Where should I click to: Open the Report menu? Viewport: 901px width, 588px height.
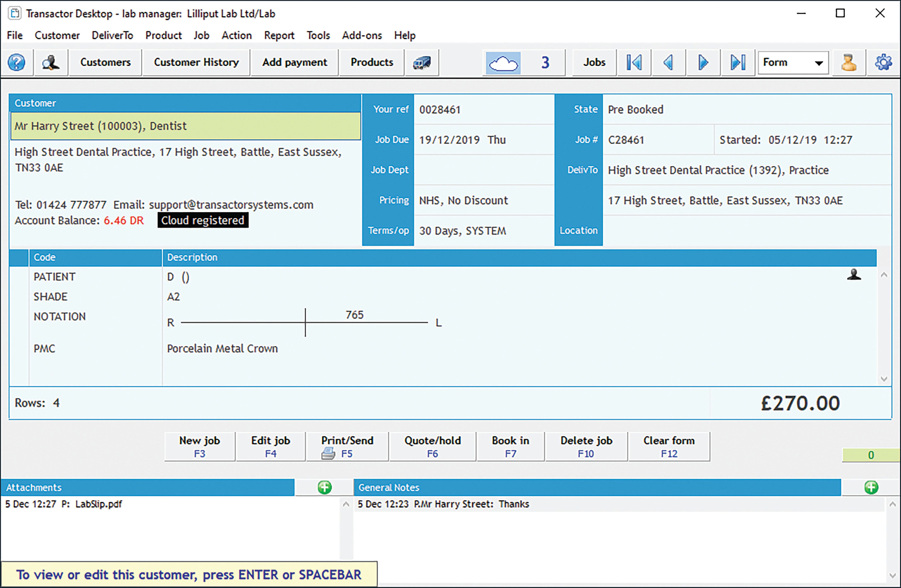click(x=279, y=36)
